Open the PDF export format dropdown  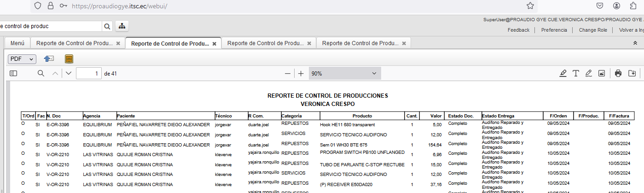click(x=22, y=59)
